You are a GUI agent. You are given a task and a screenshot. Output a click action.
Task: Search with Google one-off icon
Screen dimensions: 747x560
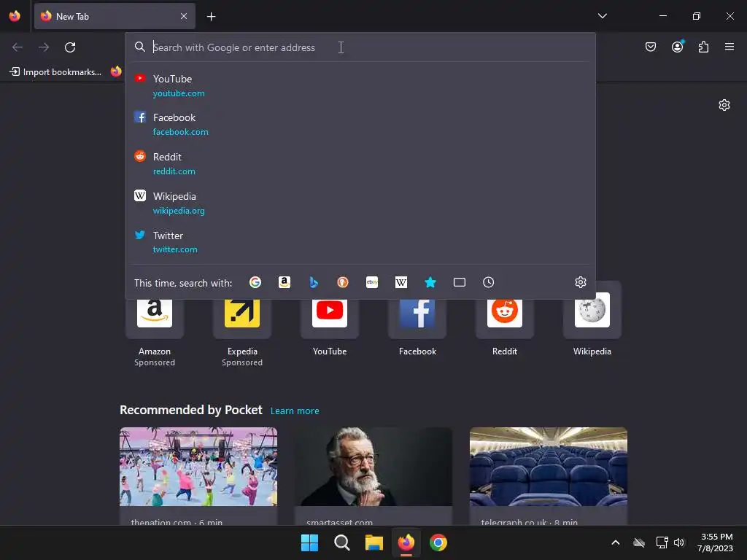[255, 282]
